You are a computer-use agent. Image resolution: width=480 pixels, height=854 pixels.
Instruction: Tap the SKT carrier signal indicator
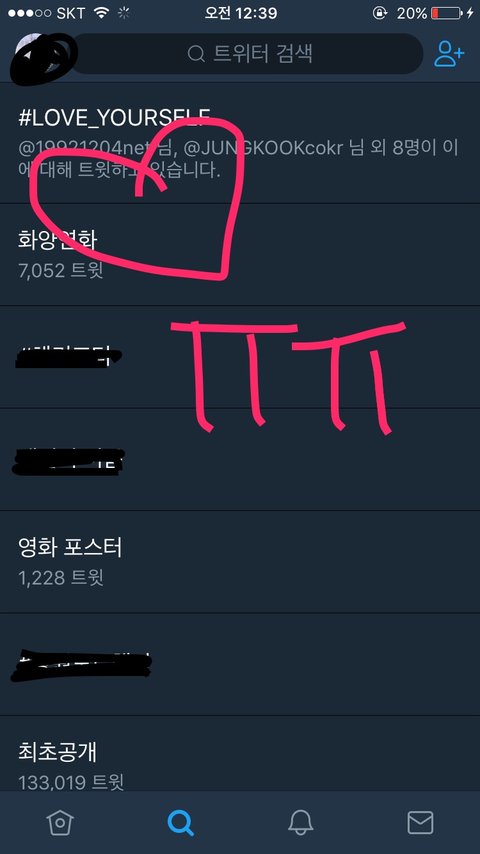click(46, 13)
